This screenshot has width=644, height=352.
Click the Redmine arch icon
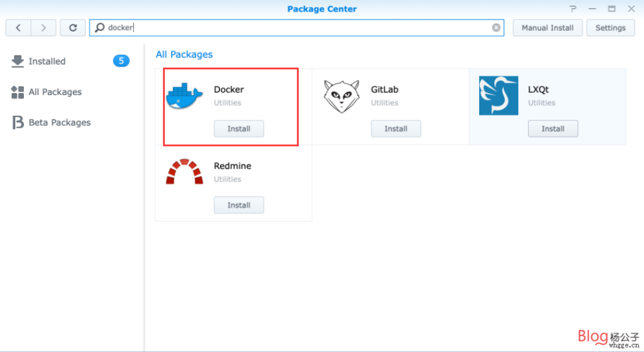tap(184, 171)
